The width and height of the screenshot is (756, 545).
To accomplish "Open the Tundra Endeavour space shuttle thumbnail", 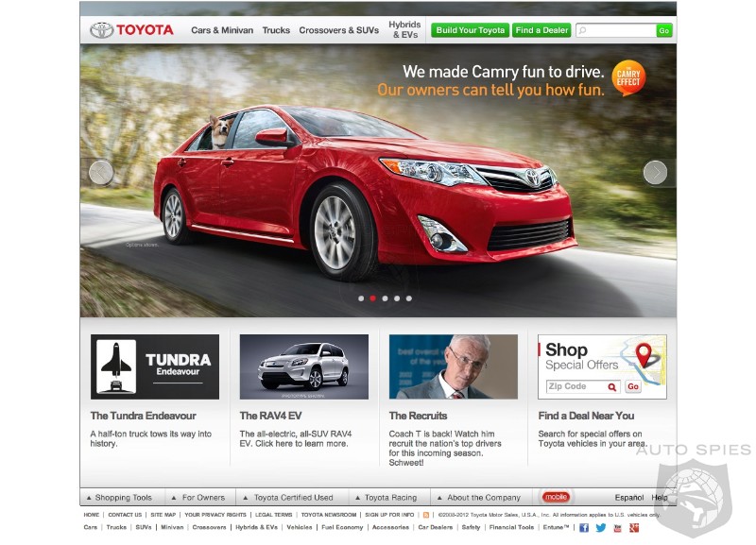I will 155,366.
